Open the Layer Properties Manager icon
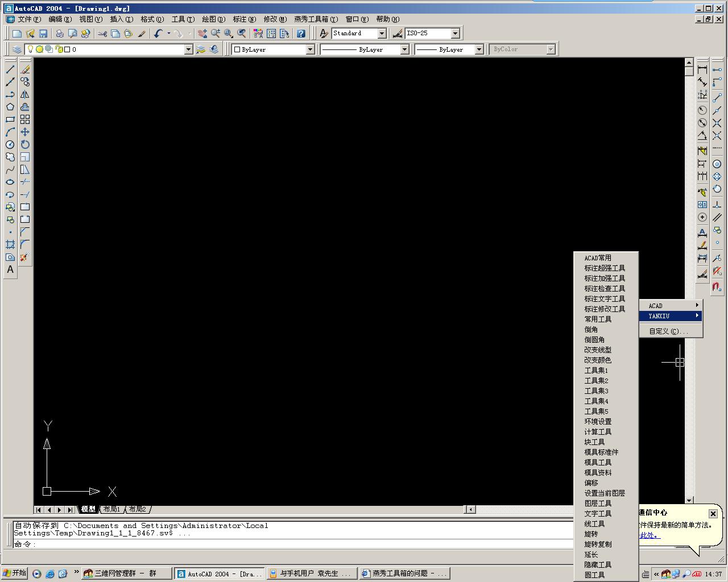Image resolution: width=728 pixels, height=582 pixels. 17,49
